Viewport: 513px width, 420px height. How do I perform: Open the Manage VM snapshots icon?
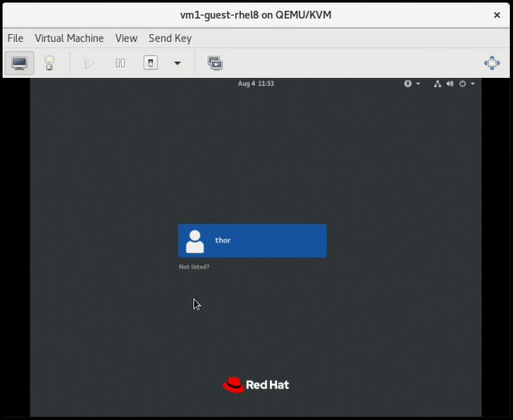point(215,63)
